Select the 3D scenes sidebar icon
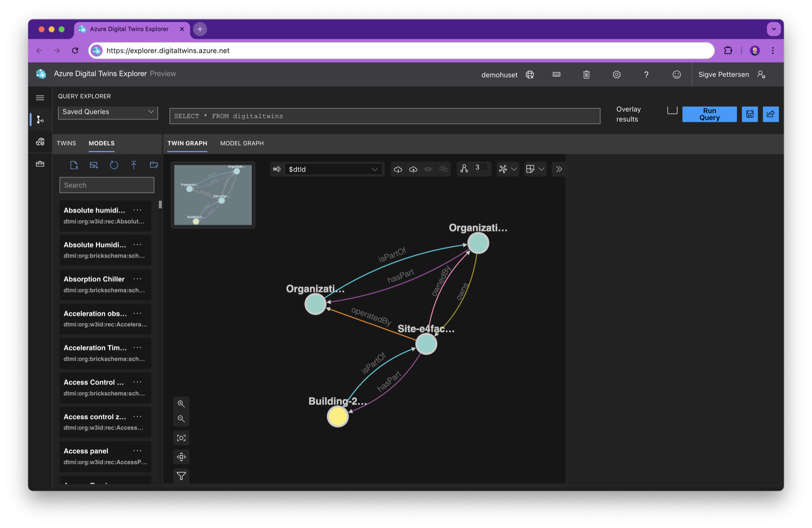 pyautogui.click(x=40, y=142)
